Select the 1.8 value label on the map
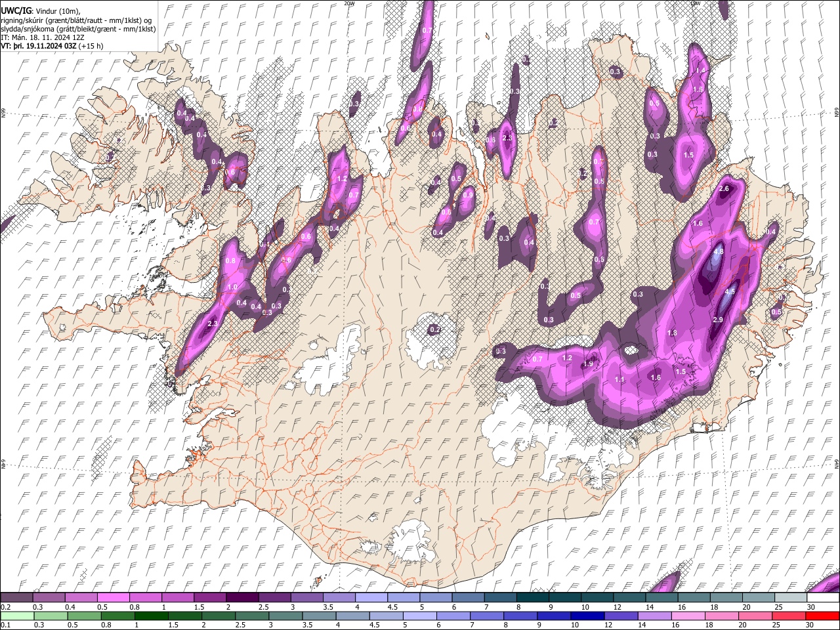The width and height of the screenshot is (840, 630). click(672, 333)
